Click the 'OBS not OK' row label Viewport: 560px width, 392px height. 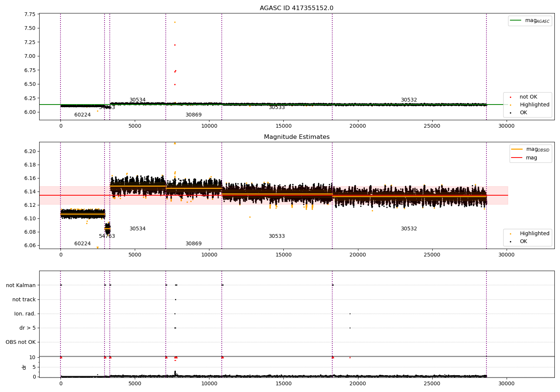21,342
